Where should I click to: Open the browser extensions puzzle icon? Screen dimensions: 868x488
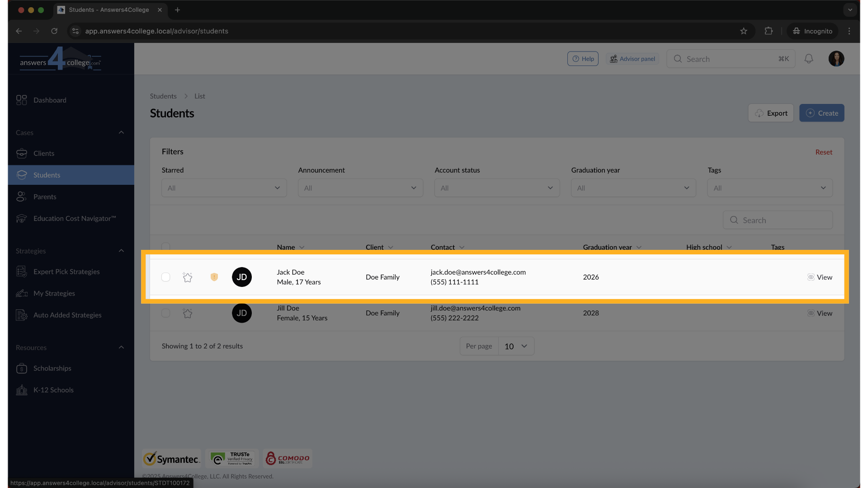[x=769, y=31]
